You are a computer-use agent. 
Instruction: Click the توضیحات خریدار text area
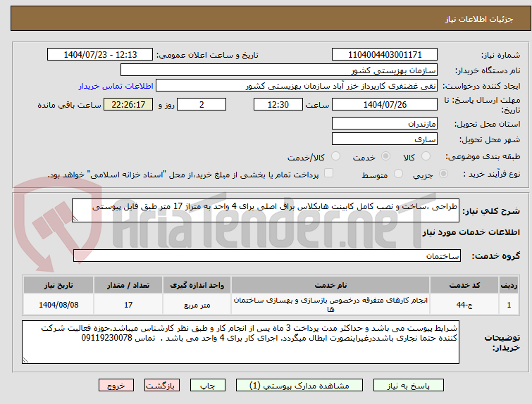point(240,342)
